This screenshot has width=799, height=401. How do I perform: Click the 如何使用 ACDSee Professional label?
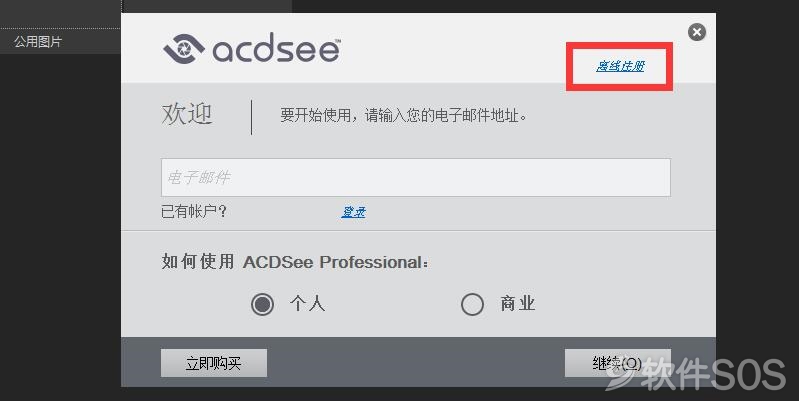295,262
